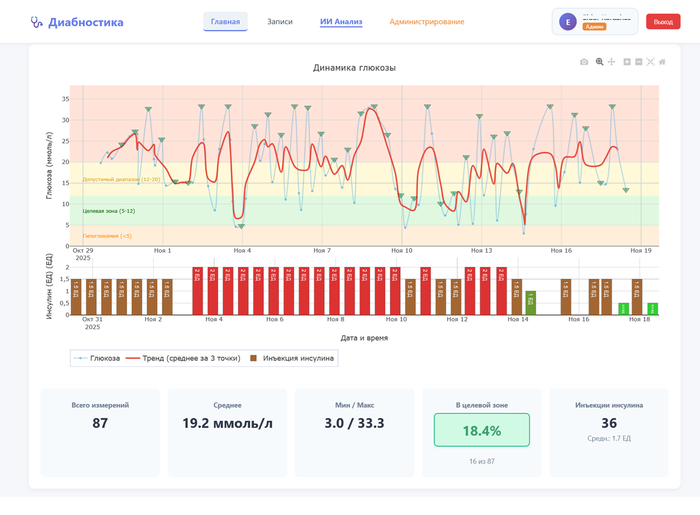The height and width of the screenshot is (515, 700).
Task: Toggle the Глюкоза series in legend
Action: pyautogui.click(x=96, y=357)
